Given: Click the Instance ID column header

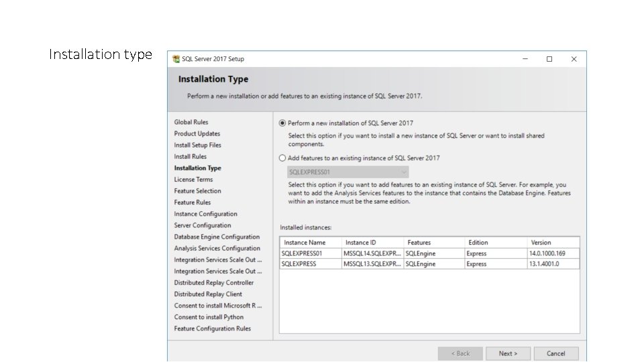Looking at the screenshot, I should [x=372, y=243].
